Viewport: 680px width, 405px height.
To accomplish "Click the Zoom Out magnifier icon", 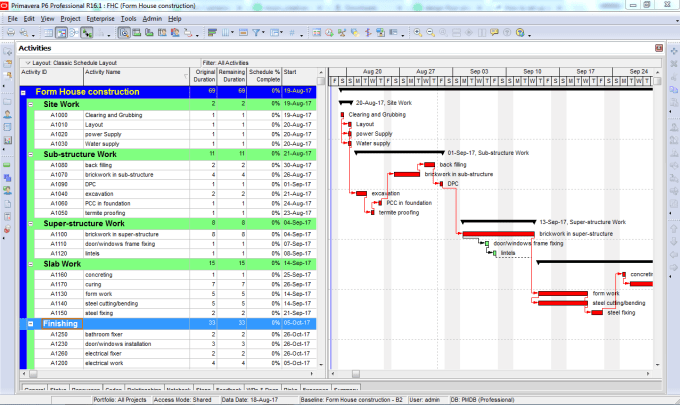I will tap(431, 33).
